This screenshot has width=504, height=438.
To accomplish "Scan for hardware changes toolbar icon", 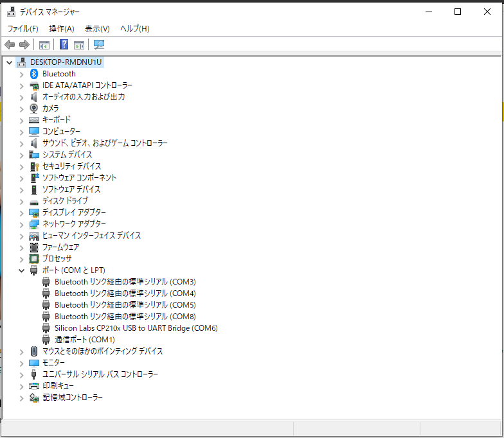I will tap(99, 45).
